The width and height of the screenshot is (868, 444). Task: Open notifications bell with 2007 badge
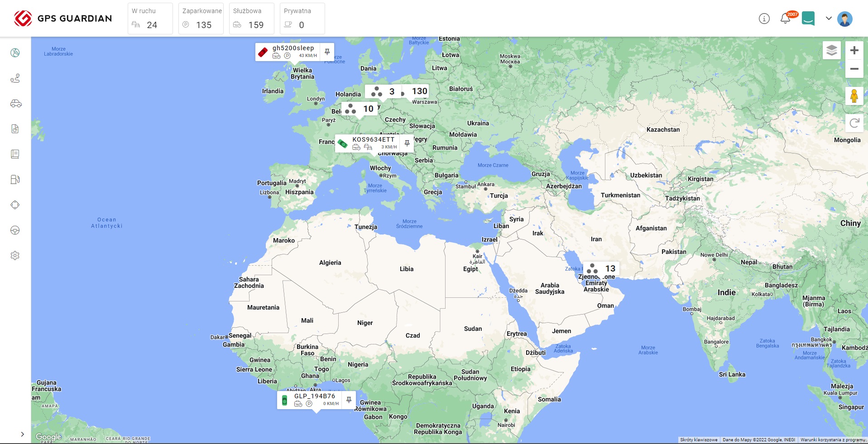coord(786,19)
